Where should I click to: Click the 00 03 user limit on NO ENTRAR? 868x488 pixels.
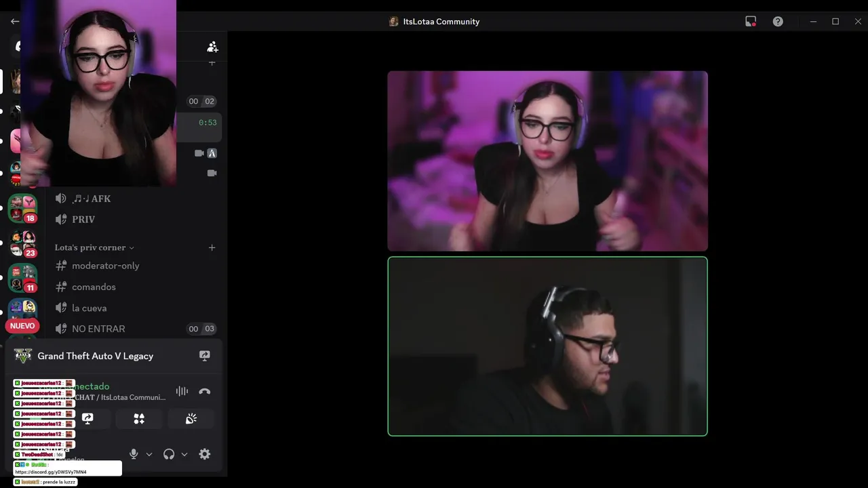point(201,329)
